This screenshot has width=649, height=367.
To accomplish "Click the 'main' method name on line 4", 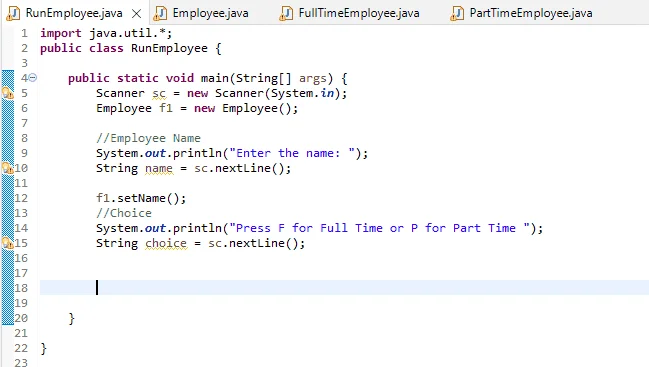I will coord(215,78).
